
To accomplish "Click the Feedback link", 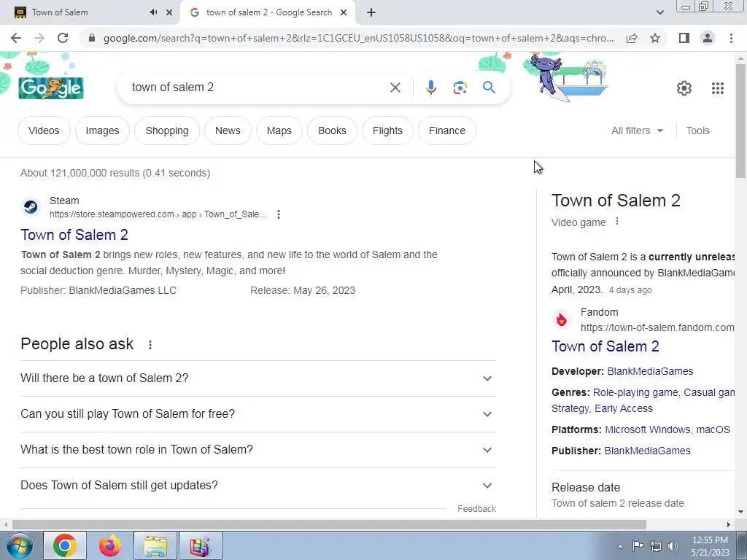I will [476, 508].
